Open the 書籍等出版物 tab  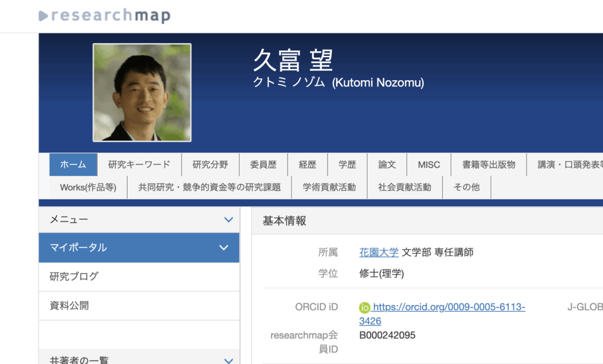(x=488, y=165)
